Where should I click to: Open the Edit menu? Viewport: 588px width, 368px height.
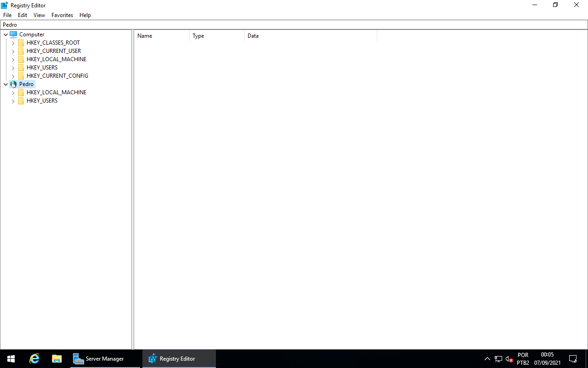(x=22, y=15)
